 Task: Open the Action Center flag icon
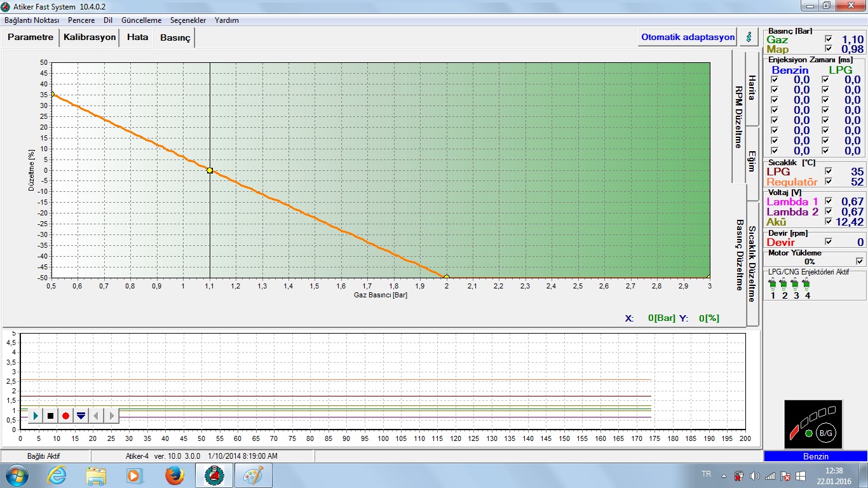(x=785, y=475)
